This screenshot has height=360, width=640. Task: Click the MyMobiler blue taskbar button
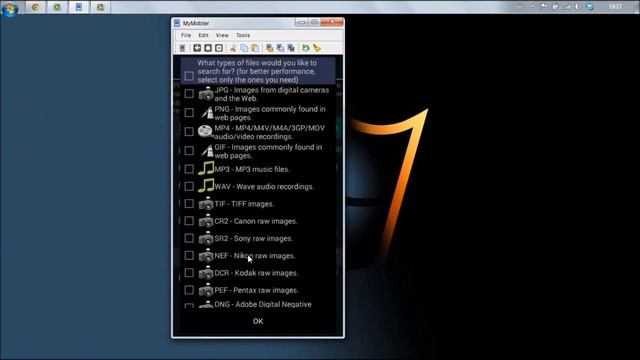[79, 7]
